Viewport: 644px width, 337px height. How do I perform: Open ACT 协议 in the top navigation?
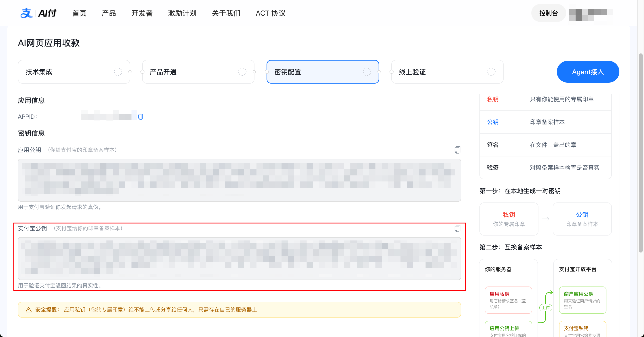(271, 13)
